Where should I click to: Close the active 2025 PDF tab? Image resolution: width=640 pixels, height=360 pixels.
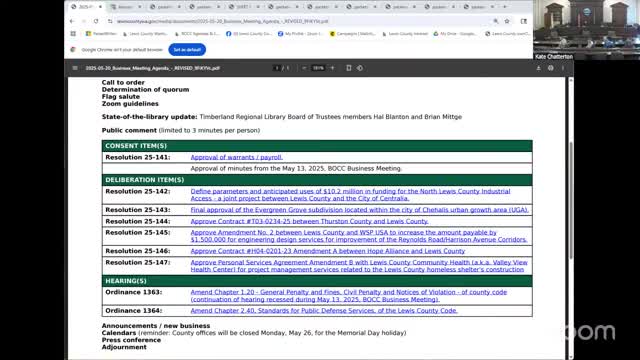(100, 7)
